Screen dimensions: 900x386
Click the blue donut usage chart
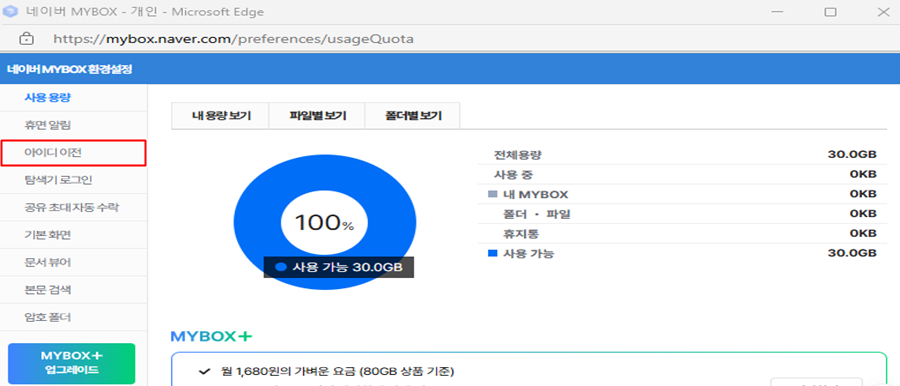[325, 222]
